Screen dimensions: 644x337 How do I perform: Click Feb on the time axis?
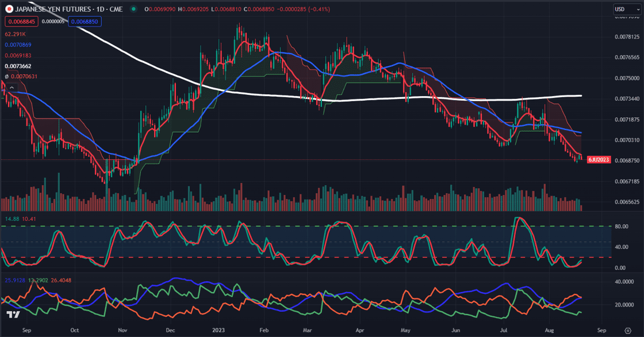264,331
